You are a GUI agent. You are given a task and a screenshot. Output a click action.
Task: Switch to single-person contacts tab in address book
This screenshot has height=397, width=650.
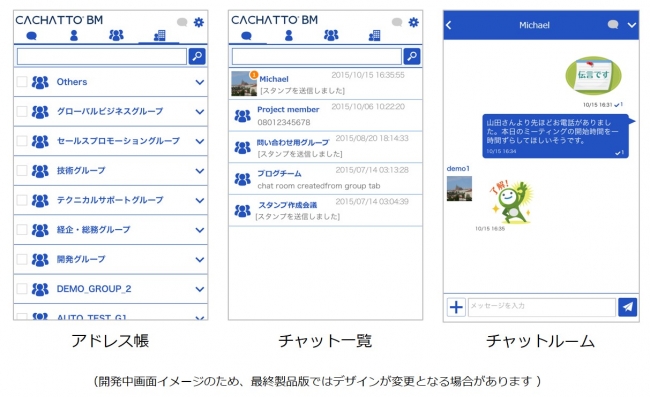(x=74, y=36)
